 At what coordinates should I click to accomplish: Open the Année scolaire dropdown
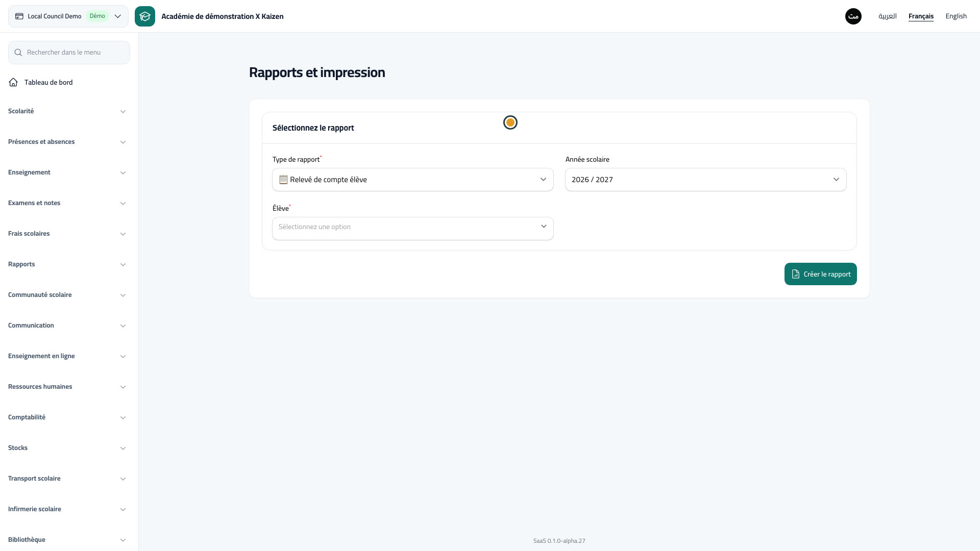(x=706, y=180)
